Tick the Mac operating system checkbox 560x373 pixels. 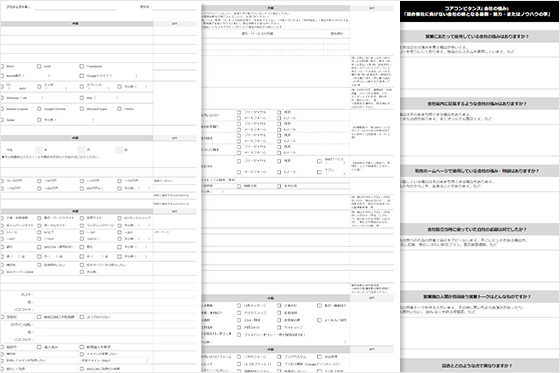[x=82, y=98]
